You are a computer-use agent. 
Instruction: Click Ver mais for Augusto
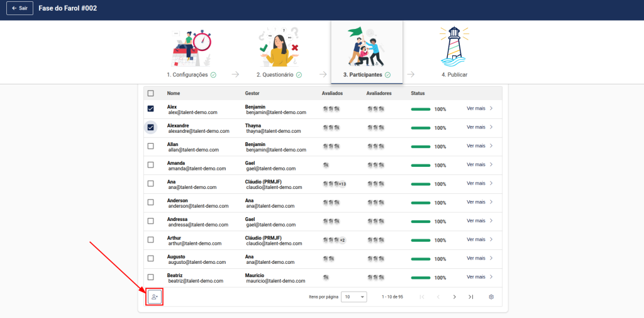point(476,258)
